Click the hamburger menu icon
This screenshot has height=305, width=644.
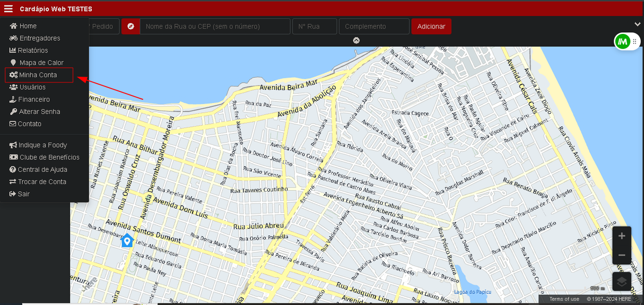[x=9, y=9]
